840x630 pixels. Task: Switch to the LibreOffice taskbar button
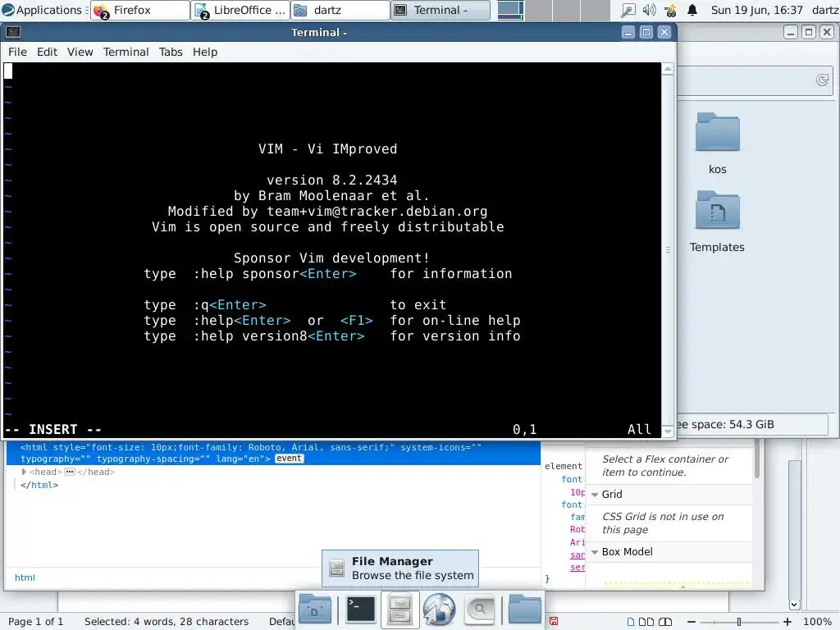point(240,10)
